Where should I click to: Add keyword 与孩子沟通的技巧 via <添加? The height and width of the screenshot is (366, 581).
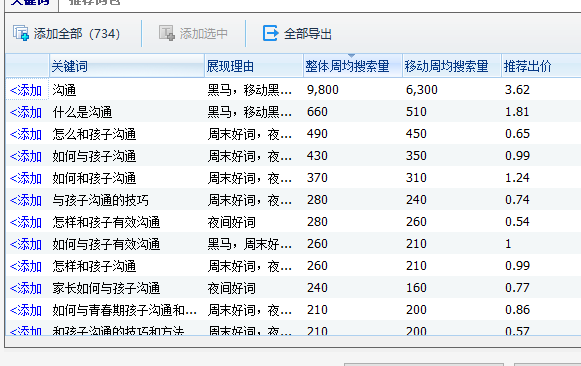(26, 200)
